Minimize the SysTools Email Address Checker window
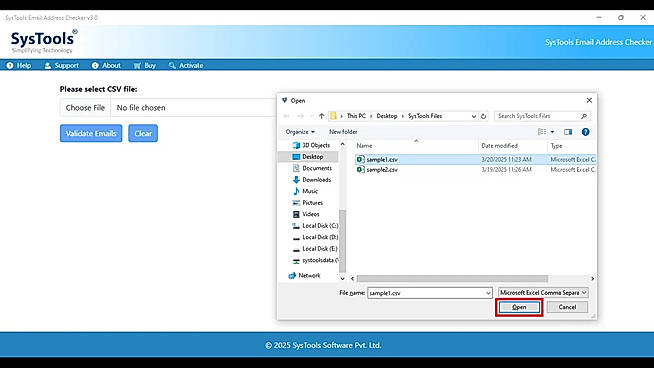The height and width of the screenshot is (368, 654). [x=599, y=18]
